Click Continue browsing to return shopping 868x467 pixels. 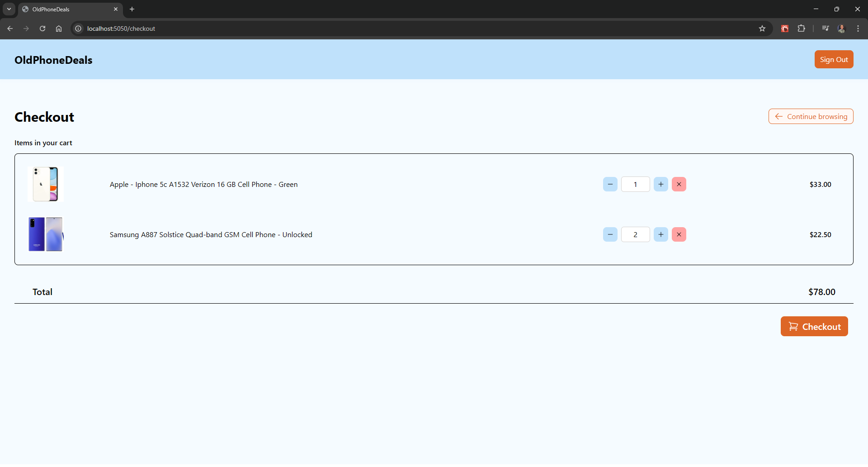tap(811, 116)
